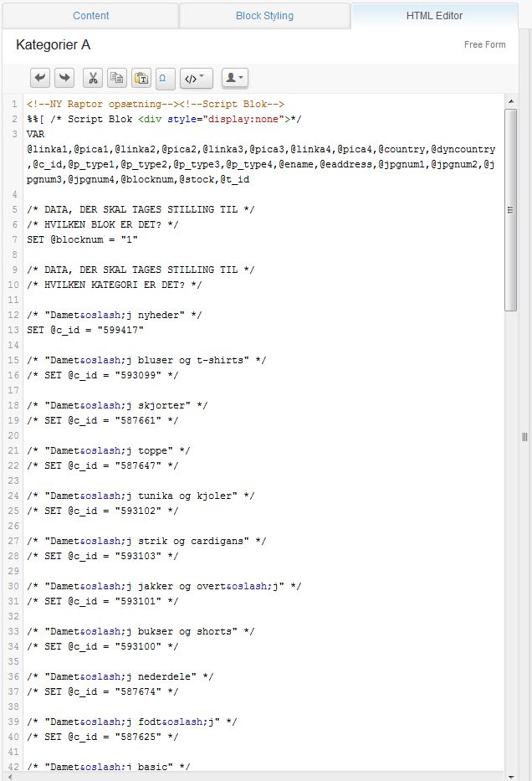The width and height of the screenshot is (532, 781).
Task: Click the line with id 587625
Action: pyautogui.click(x=103, y=737)
